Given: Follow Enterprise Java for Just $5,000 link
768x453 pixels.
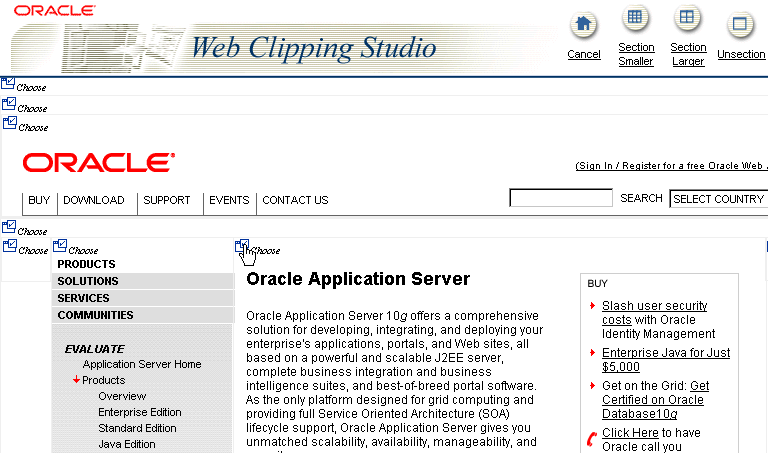Looking at the screenshot, I should [x=666, y=360].
